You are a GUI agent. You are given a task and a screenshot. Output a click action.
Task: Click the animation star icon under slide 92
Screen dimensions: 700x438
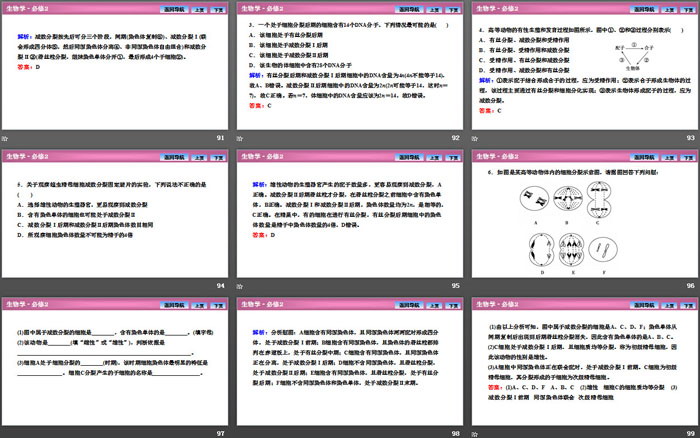[x=240, y=138]
